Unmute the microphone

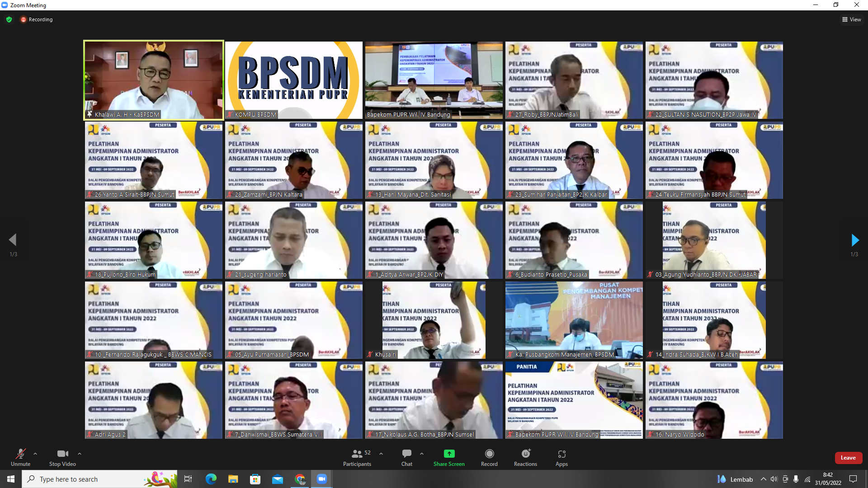(20, 457)
